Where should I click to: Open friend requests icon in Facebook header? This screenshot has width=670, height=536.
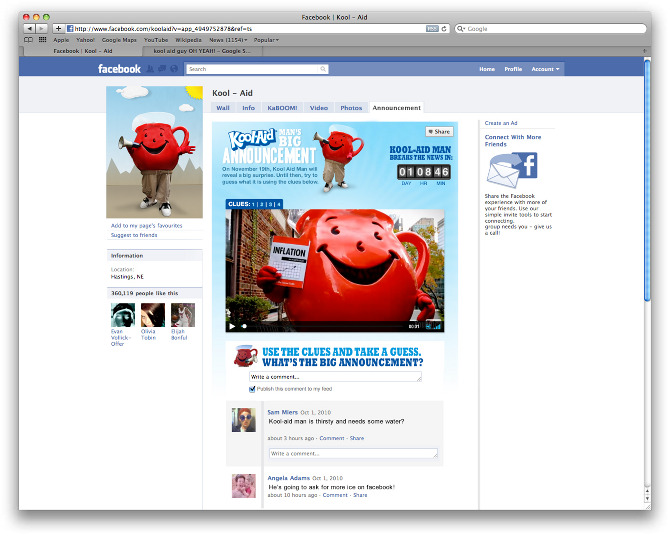click(x=150, y=68)
